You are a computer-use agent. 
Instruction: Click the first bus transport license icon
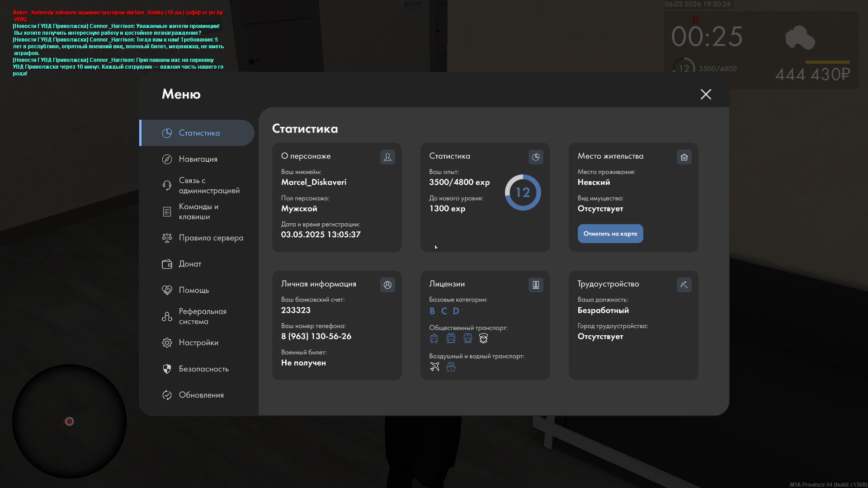coord(434,338)
